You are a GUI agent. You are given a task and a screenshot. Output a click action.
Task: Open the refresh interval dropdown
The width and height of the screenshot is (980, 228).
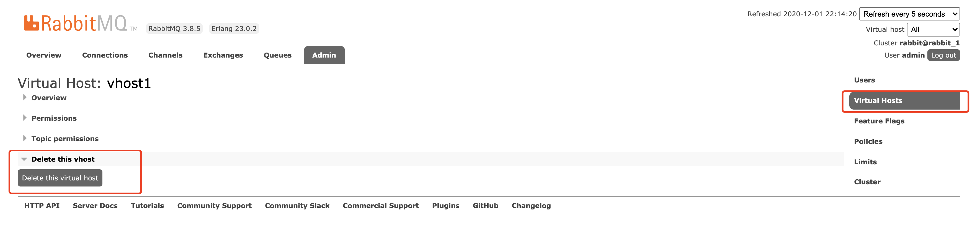click(910, 14)
